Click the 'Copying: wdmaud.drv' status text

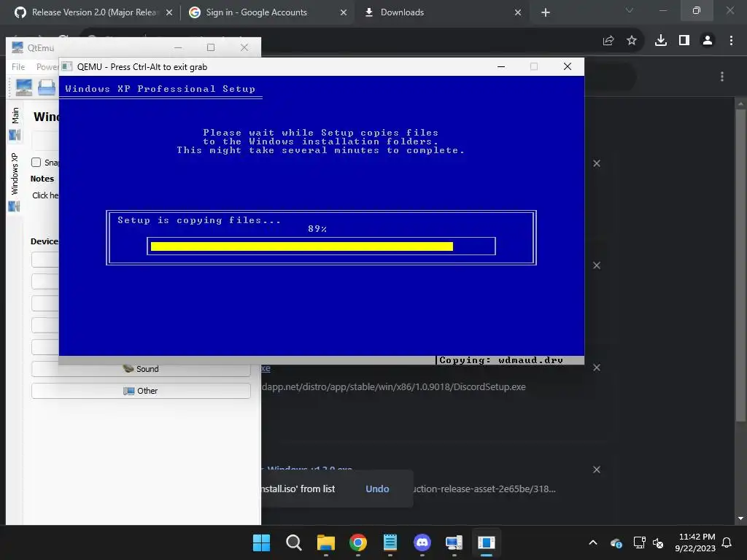tap(500, 360)
